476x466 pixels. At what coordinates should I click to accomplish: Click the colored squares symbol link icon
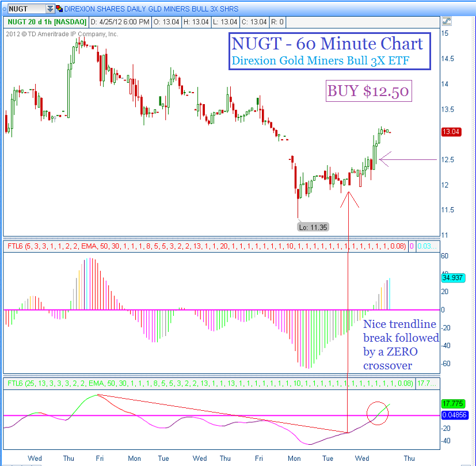[59, 9]
